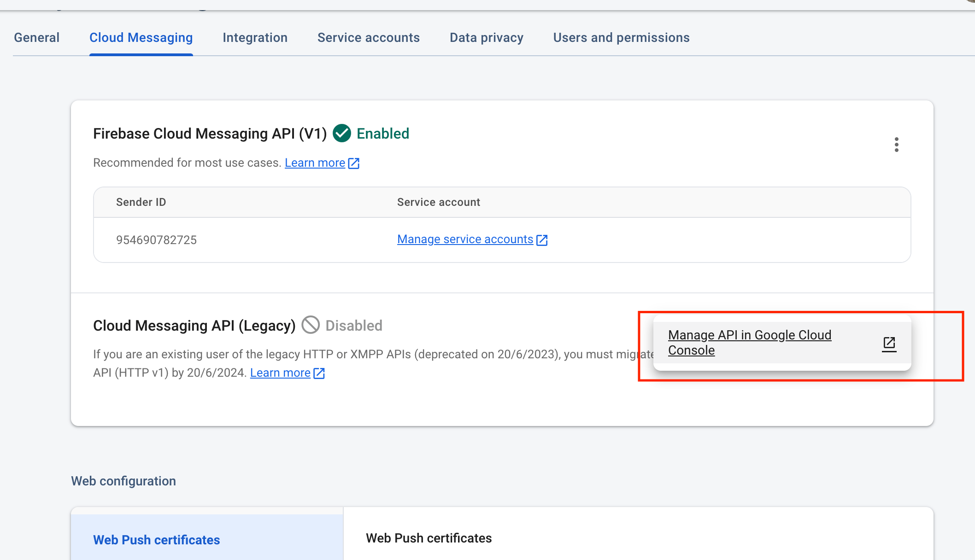Click open-in-new icon in popup menu item

889,344
